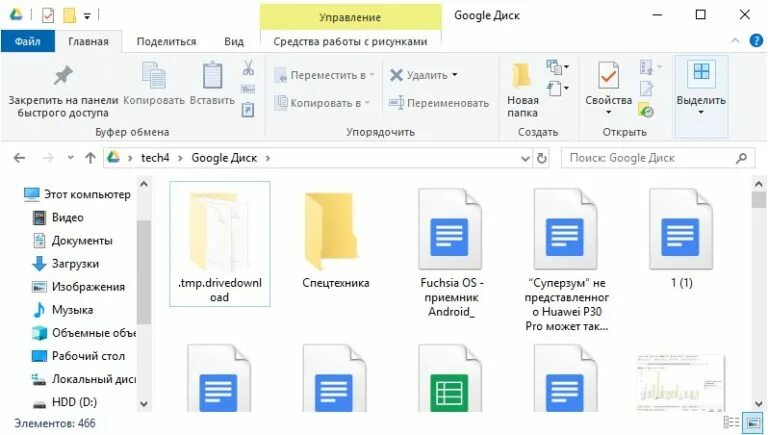Open the Удалить dropdown arrow

click(455, 75)
